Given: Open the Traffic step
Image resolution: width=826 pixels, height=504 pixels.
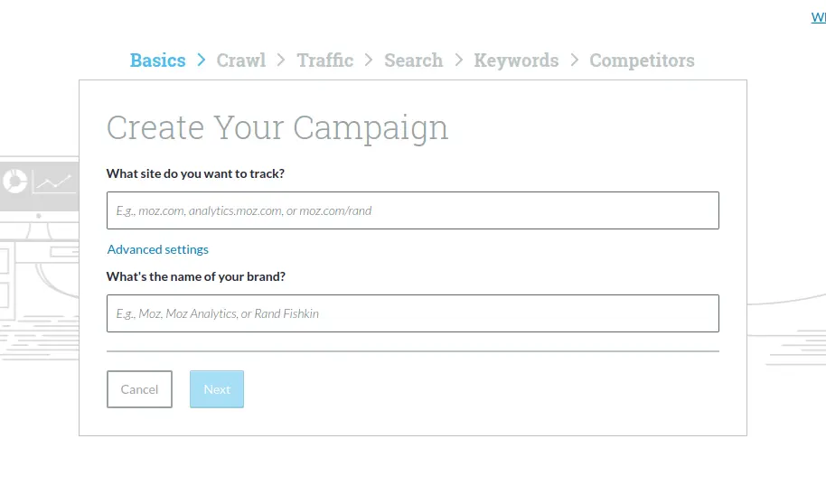Looking at the screenshot, I should 325,60.
